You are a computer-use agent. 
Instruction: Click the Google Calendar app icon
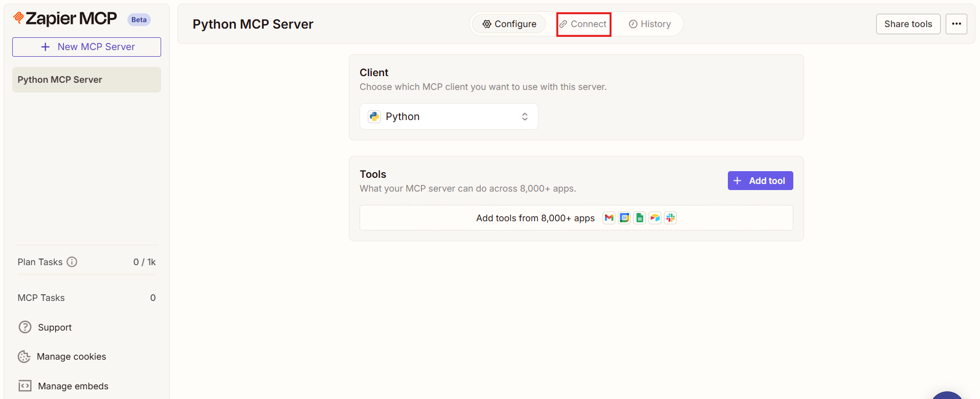[x=624, y=218]
